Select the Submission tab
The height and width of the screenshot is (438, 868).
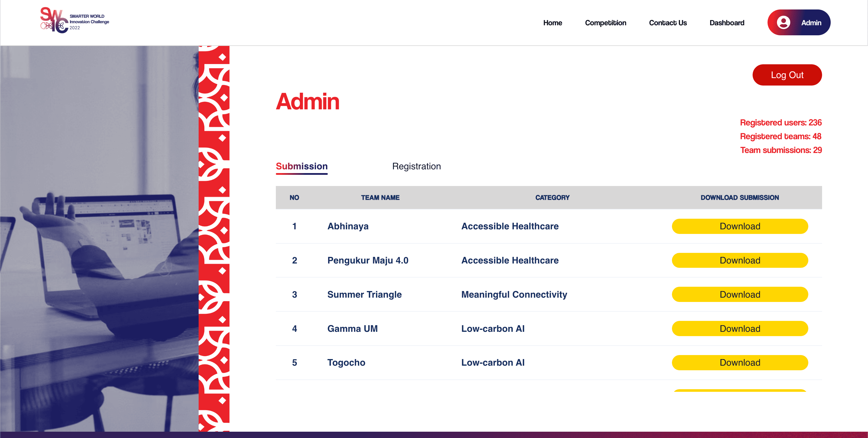[302, 166]
